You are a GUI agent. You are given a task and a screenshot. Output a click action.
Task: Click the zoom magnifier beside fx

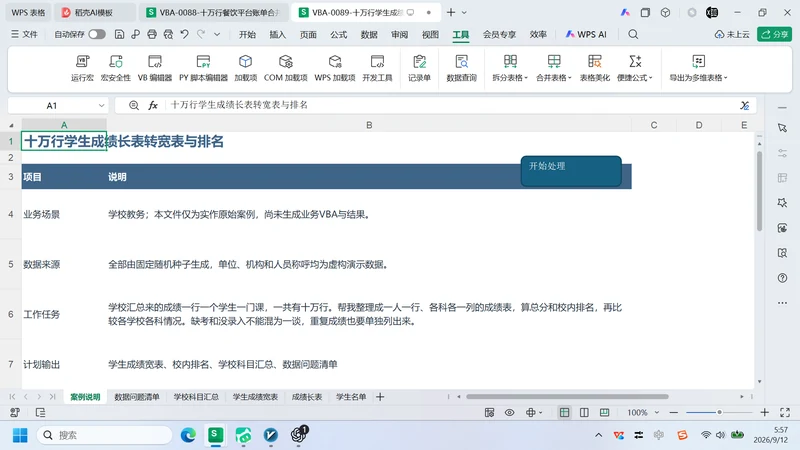click(x=134, y=105)
